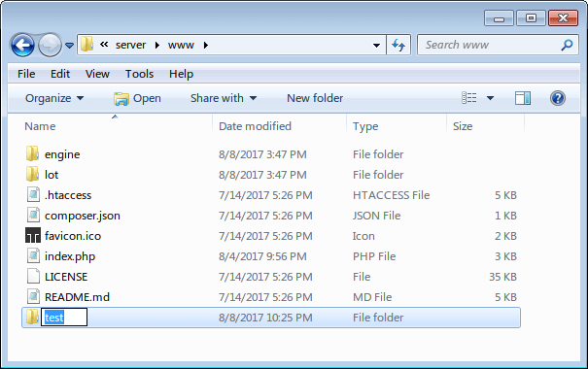Click the .htaccess file icon
The width and height of the screenshot is (588, 369).
pos(33,194)
